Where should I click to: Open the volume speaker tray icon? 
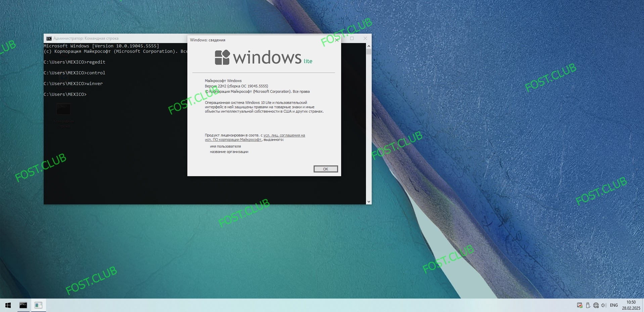604,305
